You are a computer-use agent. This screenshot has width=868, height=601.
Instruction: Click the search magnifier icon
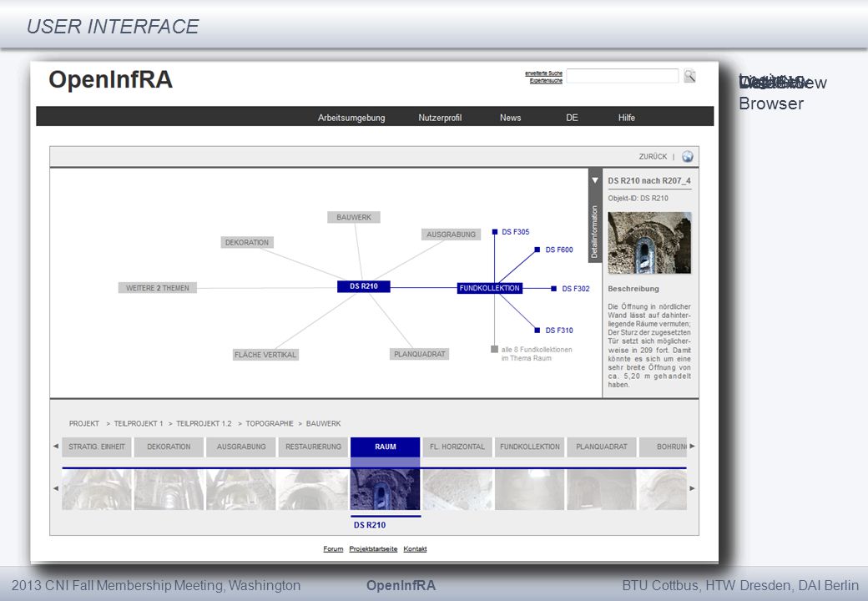click(x=689, y=76)
